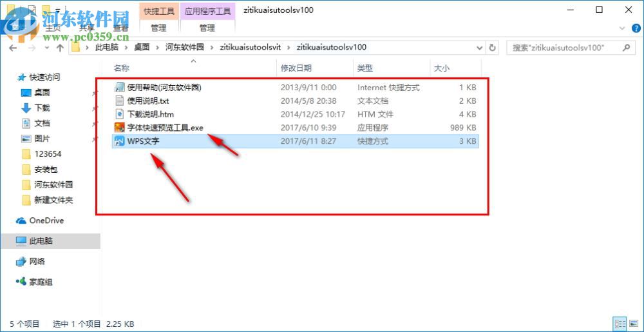Open 快速访问 in the navigation pane
This screenshot has height=332, width=644.
tap(44, 77)
